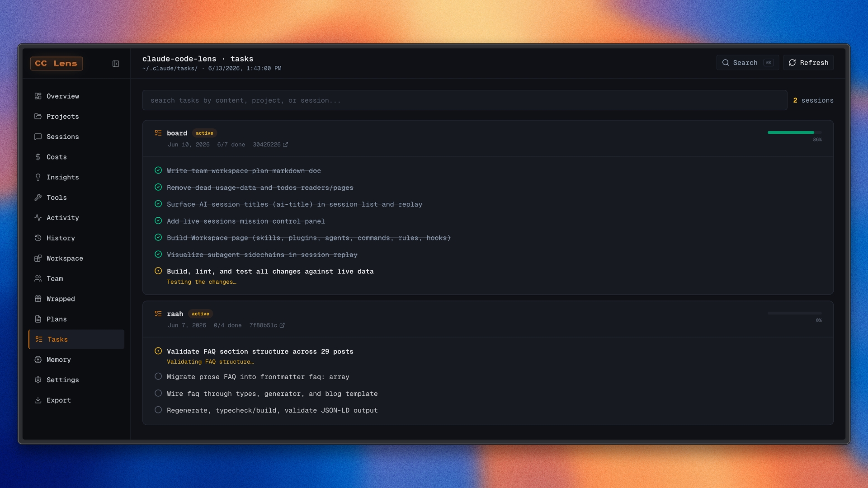Image resolution: width=868 pixels, height=488 pixels.
Task: Toggle check for Add live sessions task
Action: pyautogui.click(x=158, y=221)
